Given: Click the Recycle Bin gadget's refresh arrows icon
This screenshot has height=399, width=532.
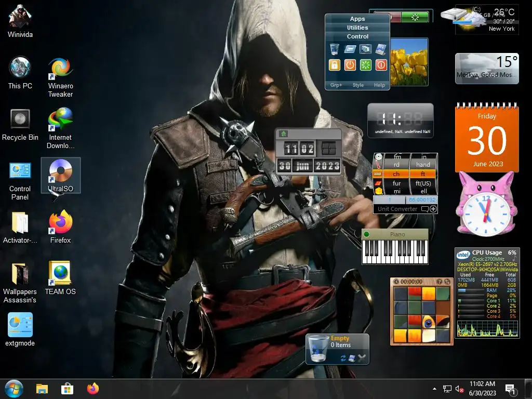Looking at the screenshot, I should click(343, 358).
